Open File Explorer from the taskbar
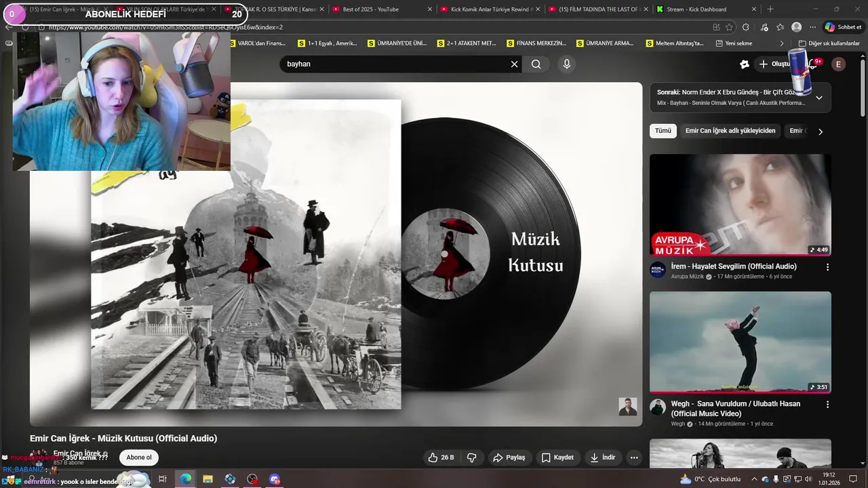Viewport: 868px width, 488px height. 208,479
